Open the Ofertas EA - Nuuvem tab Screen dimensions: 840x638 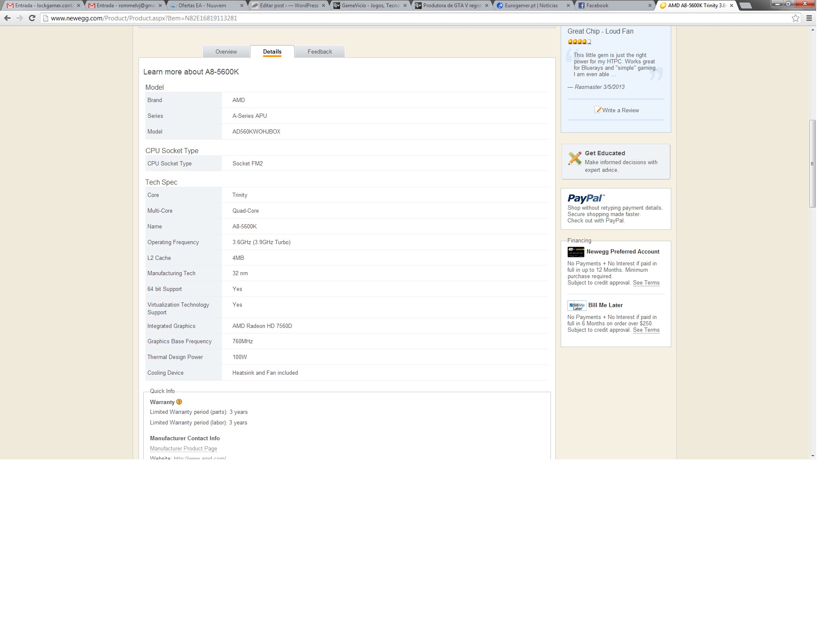pyautogui.click(x=202, y=6)
